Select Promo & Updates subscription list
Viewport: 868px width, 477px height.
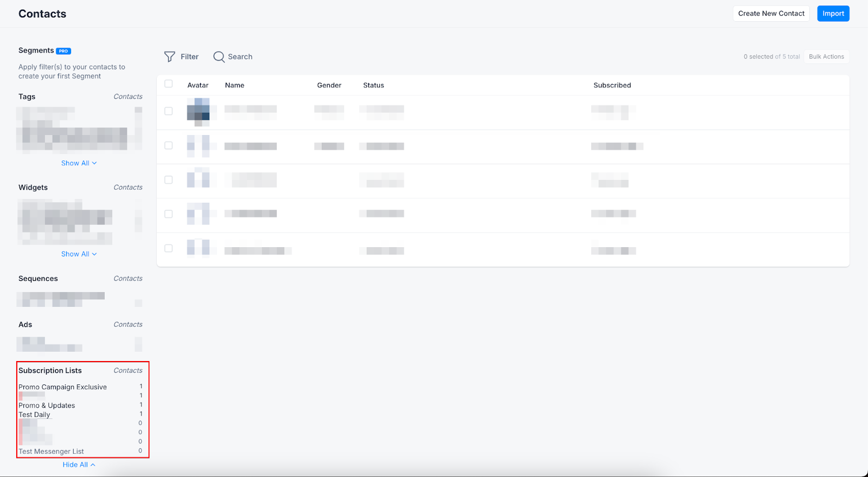pyautogui.click(x=47, y=405)
